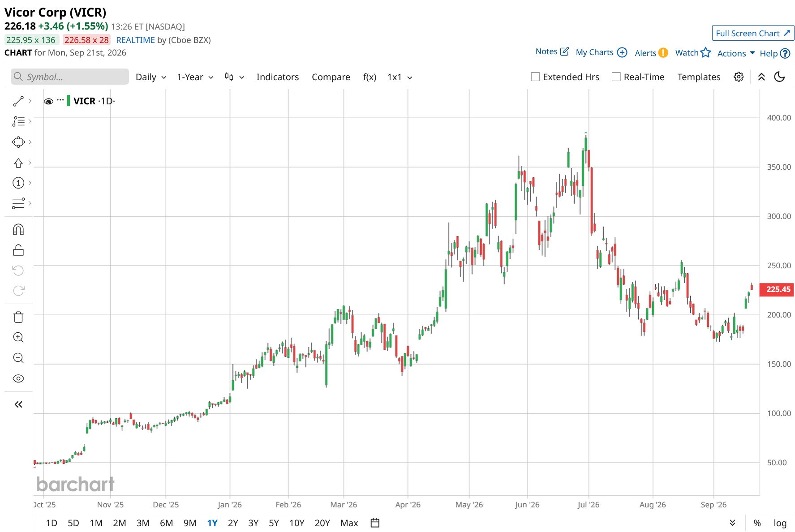Screen dimensions: 795x532
Task: Select the 6M time range tab
Action: (166, 523)
